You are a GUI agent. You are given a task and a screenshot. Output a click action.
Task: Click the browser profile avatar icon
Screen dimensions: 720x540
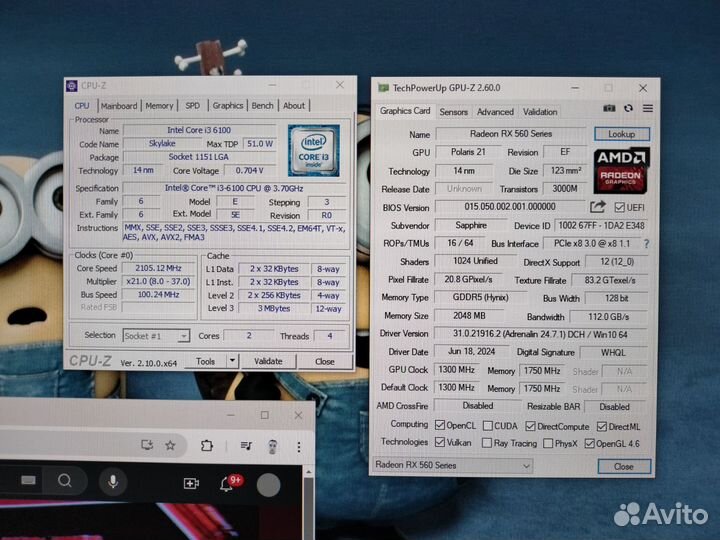coord(273,446)
